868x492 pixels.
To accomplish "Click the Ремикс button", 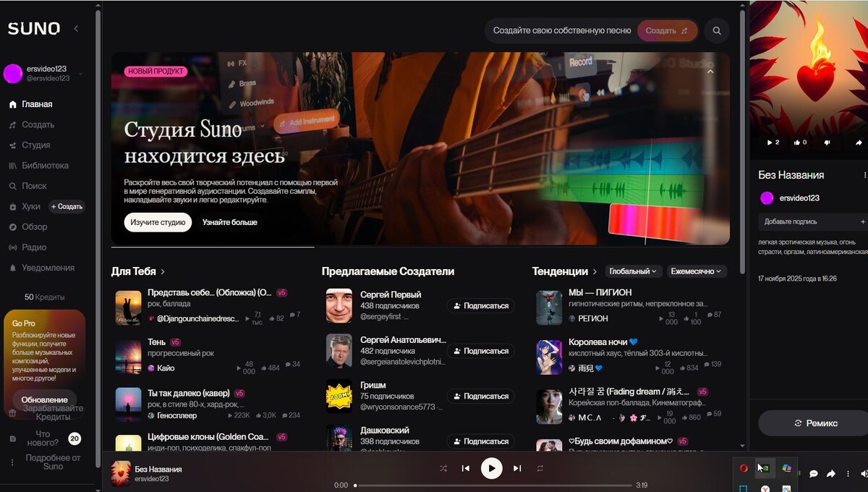I will pyautogui.click(x=815, y=423).
